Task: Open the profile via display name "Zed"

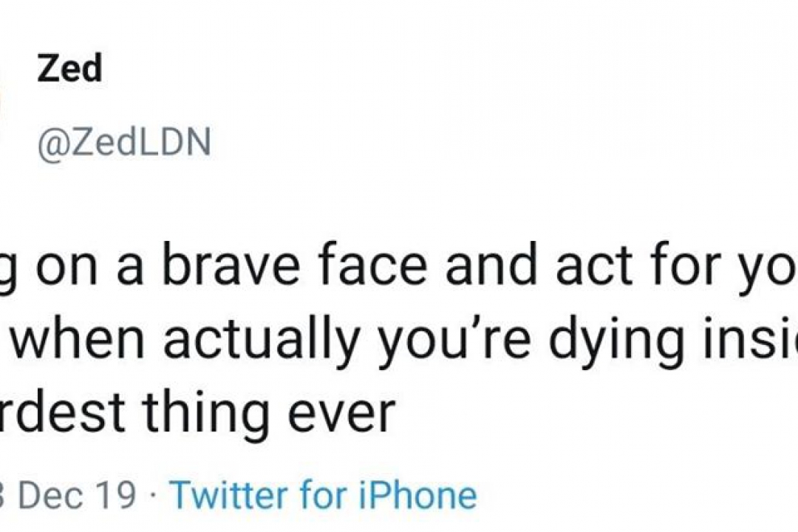Action: [69, 70]
